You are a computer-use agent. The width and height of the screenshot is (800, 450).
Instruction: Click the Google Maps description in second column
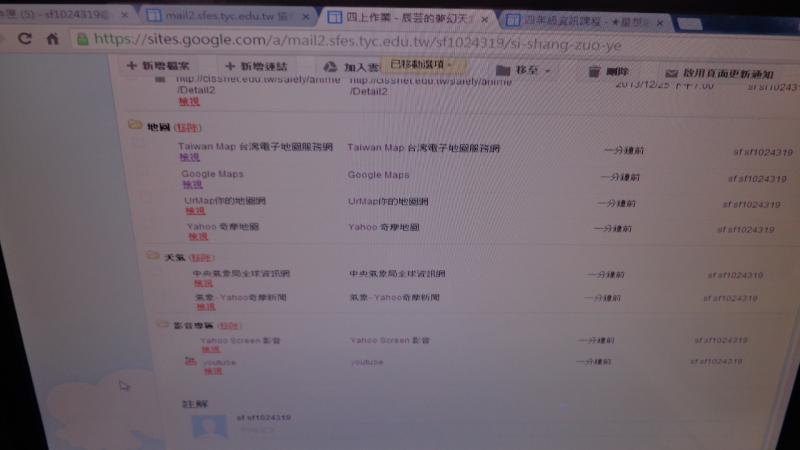[379, 175]
